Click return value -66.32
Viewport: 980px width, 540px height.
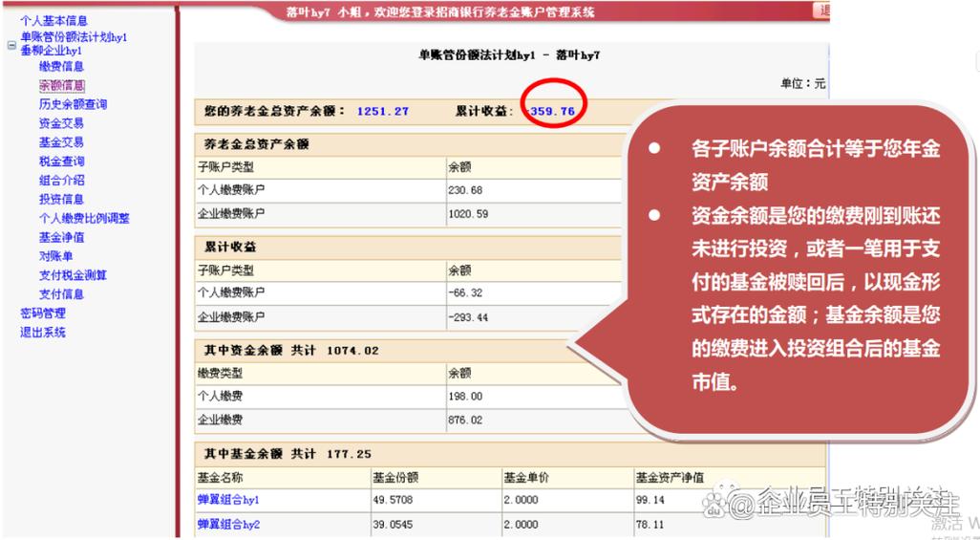coord(465,292)
